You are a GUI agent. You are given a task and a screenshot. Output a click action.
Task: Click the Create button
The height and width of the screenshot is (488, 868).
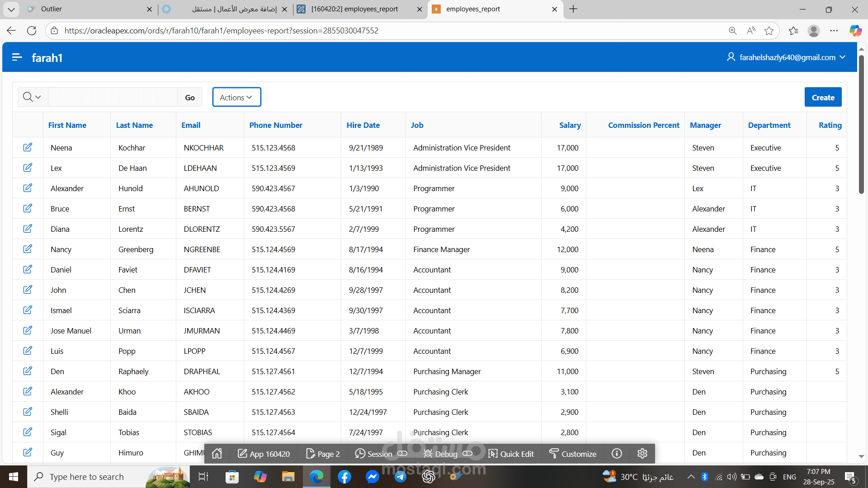pyautogui.click(x=822, y=97)
